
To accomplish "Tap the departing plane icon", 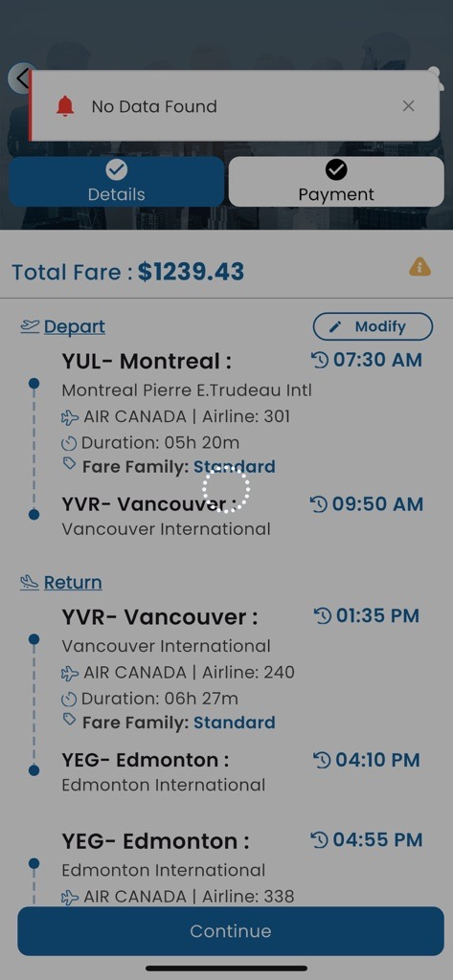I will (30, 325).
